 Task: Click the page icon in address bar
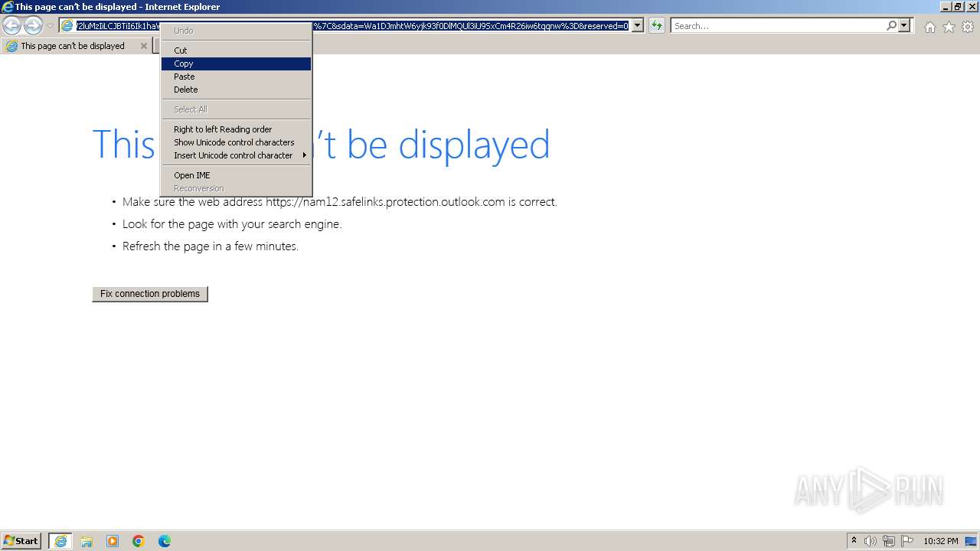click(67, 26)
